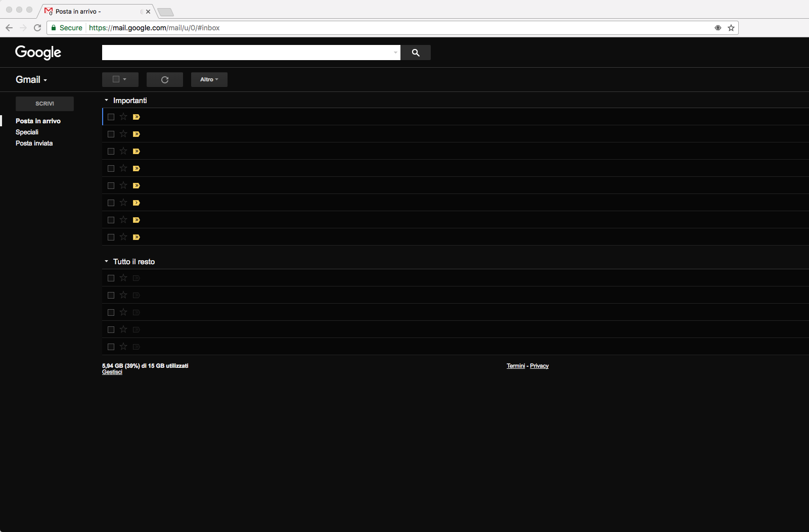Tick the checkbox of first Importanti message
Image resolution: width=809 pixels, height=532 pixels.
click(111, 117)
